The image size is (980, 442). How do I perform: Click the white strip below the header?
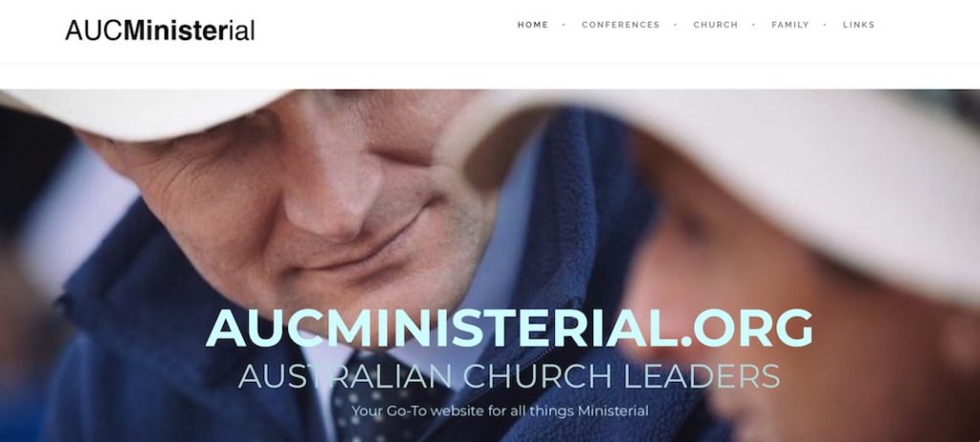tap(490, 77)
